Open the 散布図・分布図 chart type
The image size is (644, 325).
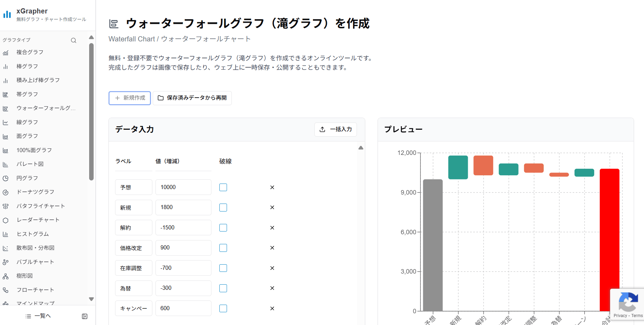pos(6,248)
